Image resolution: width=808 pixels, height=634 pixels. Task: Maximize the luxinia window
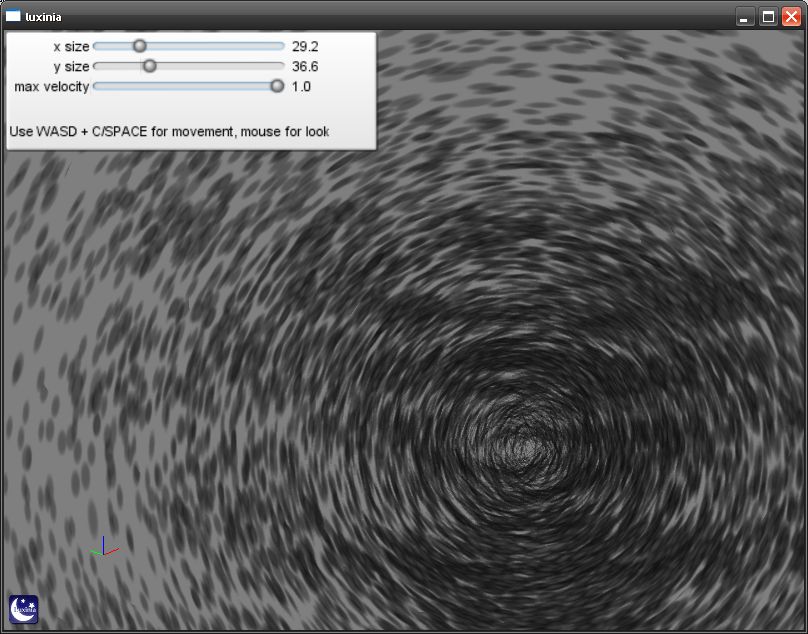tap(768, 17)
